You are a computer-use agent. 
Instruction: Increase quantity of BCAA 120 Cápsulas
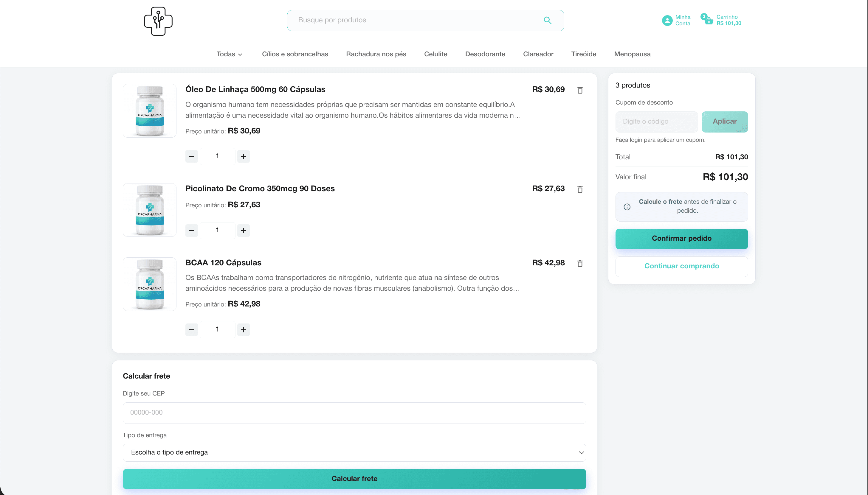[243, 329]
